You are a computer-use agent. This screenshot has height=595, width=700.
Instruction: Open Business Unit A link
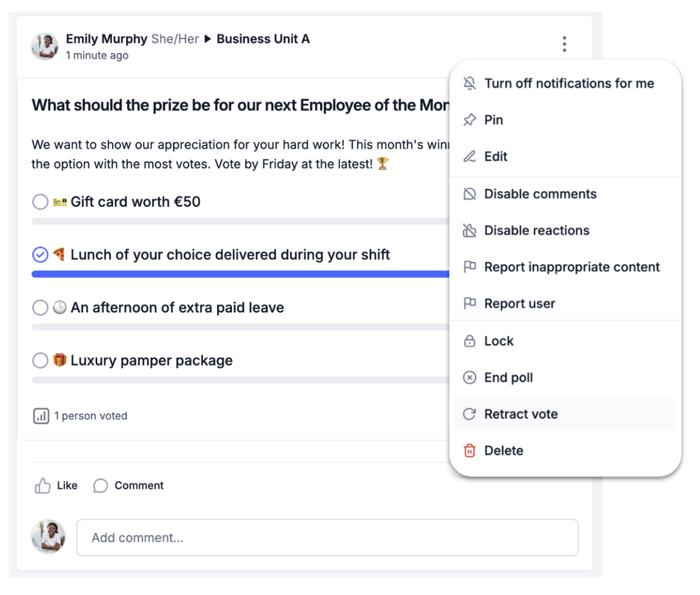(x=263, y=39)
